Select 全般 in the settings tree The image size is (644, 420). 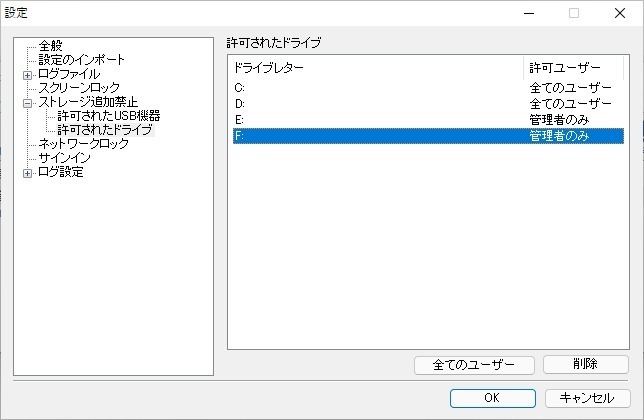pyautogui.click(x=51, y=46)
